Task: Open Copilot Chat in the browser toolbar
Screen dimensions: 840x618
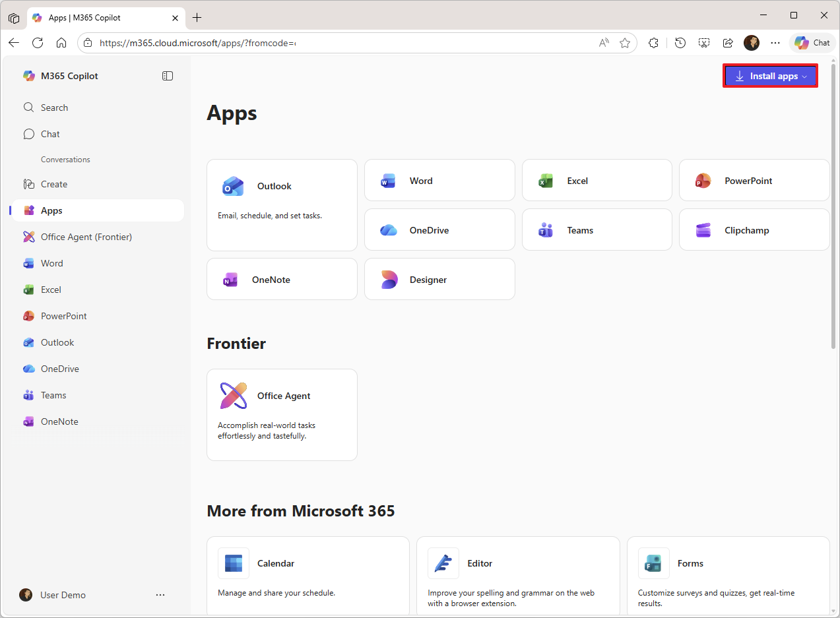Action: pos(812,42)
